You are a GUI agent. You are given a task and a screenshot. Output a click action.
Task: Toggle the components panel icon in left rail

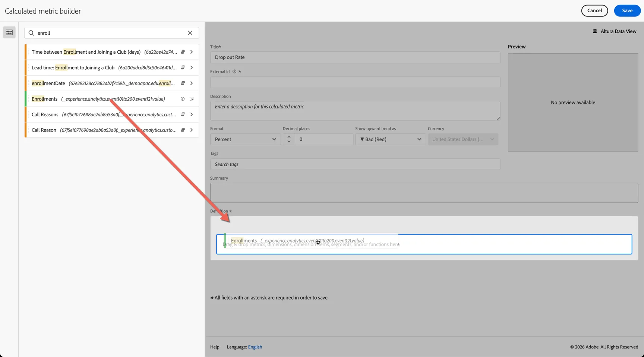pos(9,32)
